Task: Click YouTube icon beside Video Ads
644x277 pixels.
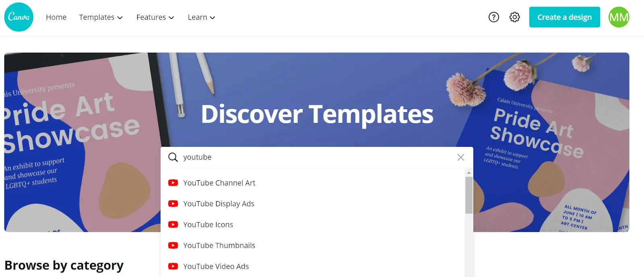Action: 173,267
